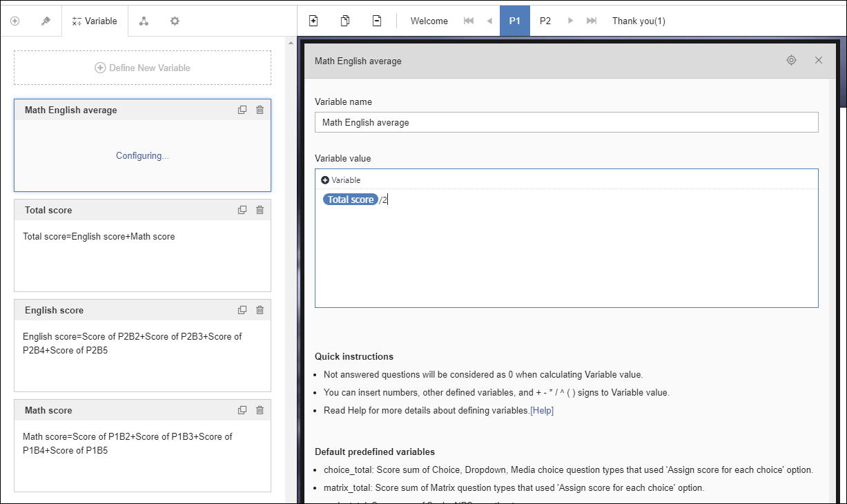Click the locate target icon in panel header

791,60
